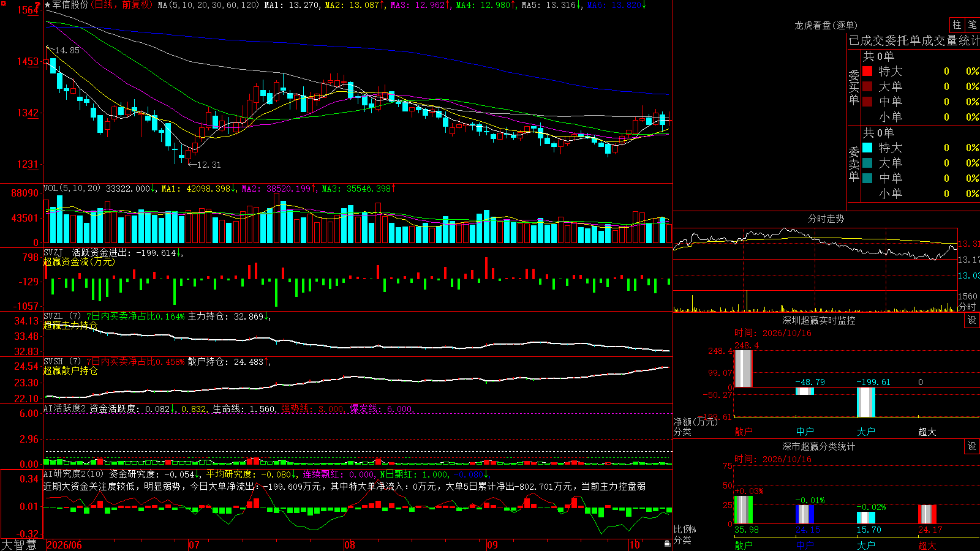This screenshot has width=980, height=551.
Task: Click the AI活跃度2 indicator label
Action: coord(65,408)
